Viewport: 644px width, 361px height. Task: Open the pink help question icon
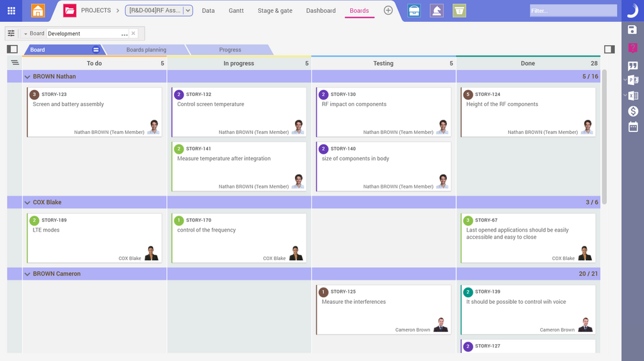tap(632, 48)
